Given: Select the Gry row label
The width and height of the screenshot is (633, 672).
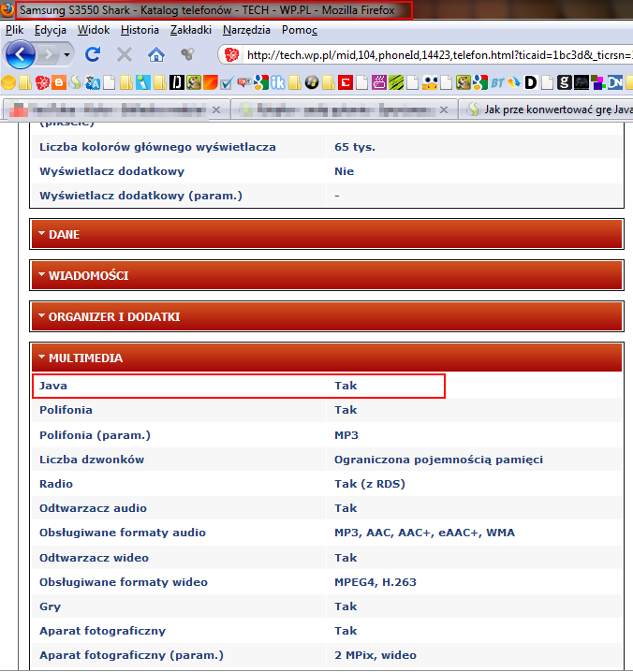Looking at the screenshot, I should click(x=51, y=606).
